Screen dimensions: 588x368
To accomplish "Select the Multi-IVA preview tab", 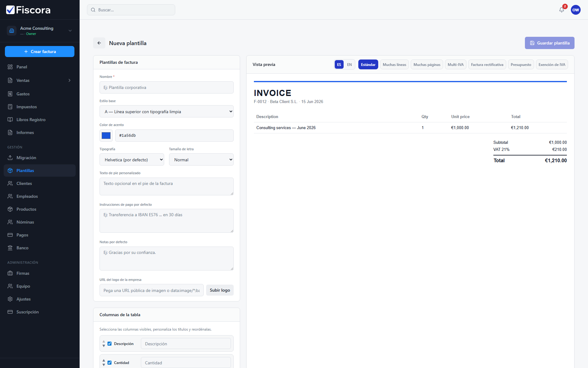I will coord(455,64).
